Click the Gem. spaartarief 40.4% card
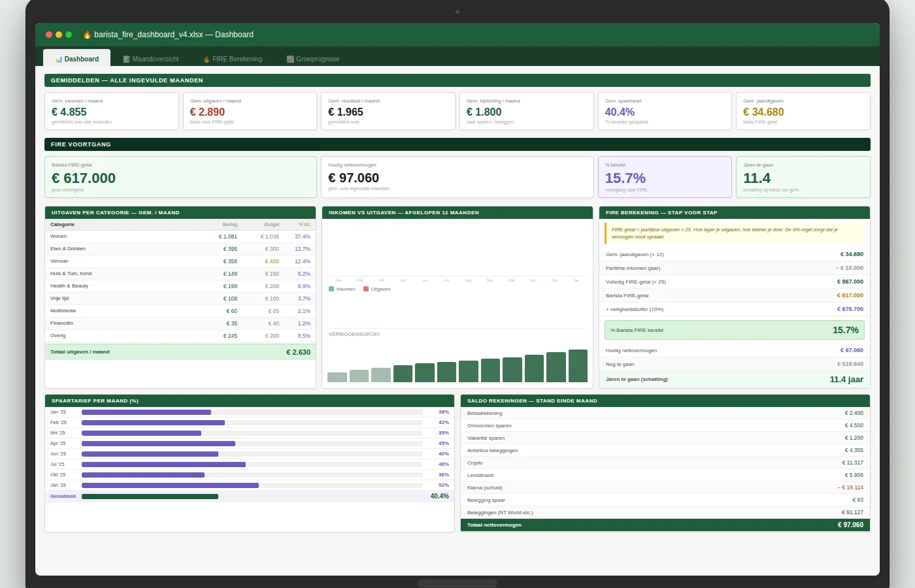 pyautogui.click(x=664, y=111)
